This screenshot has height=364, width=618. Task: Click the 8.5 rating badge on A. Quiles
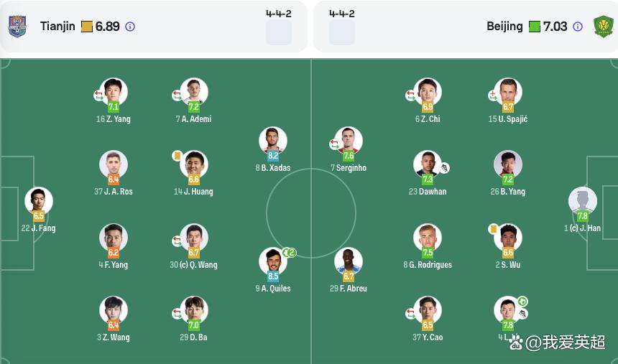(x=273, y=276)
